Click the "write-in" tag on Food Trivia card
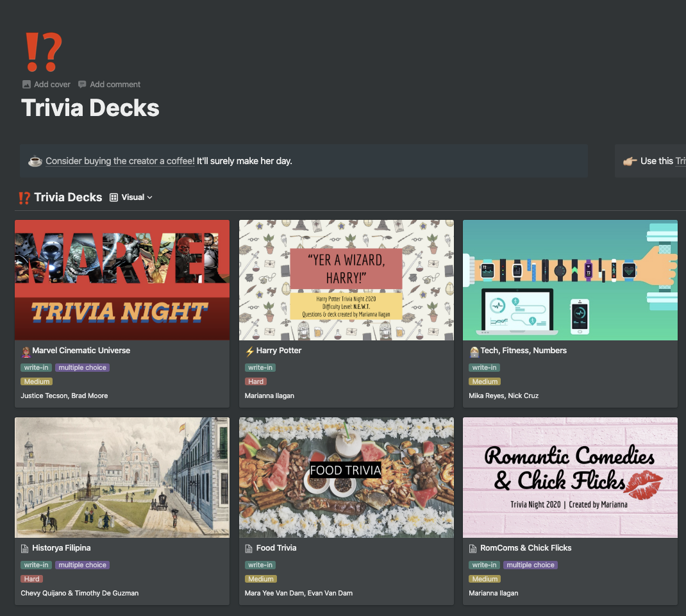The height and width of the screenshot is (616, 686). click(260, 565)
